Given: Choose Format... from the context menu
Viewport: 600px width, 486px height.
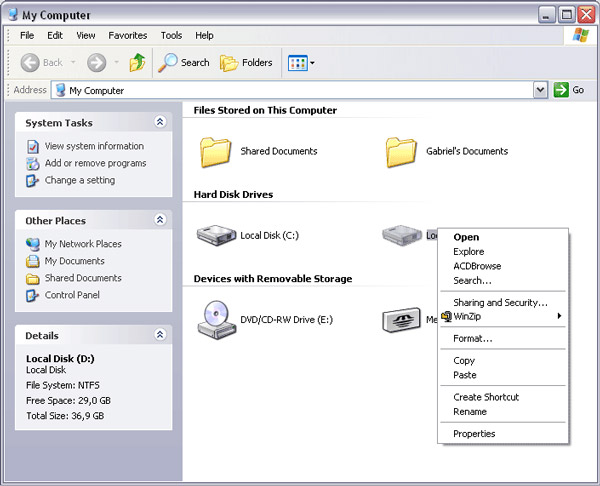Looking at the screenshot, I should [472, 339].
